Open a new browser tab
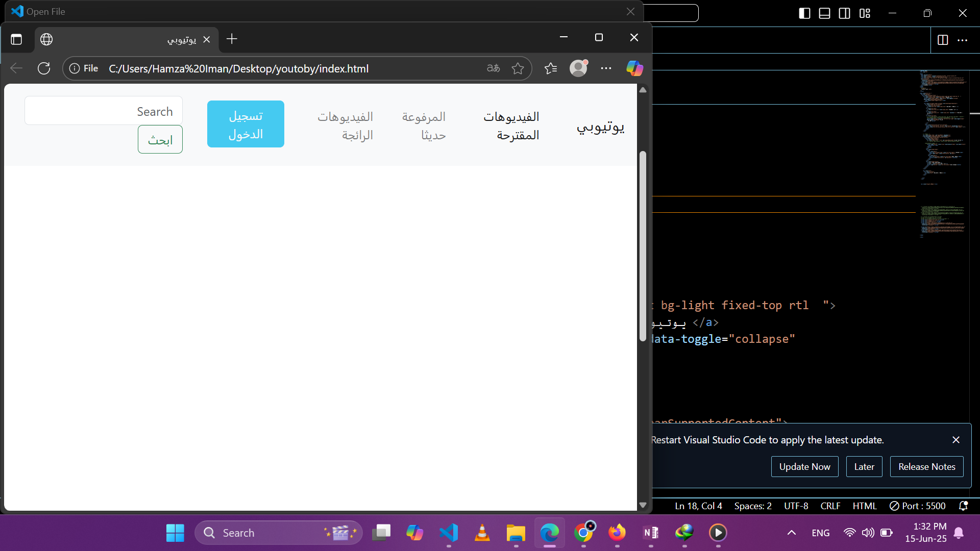Viewport: 980px width, 551px height. pos(232,39)
